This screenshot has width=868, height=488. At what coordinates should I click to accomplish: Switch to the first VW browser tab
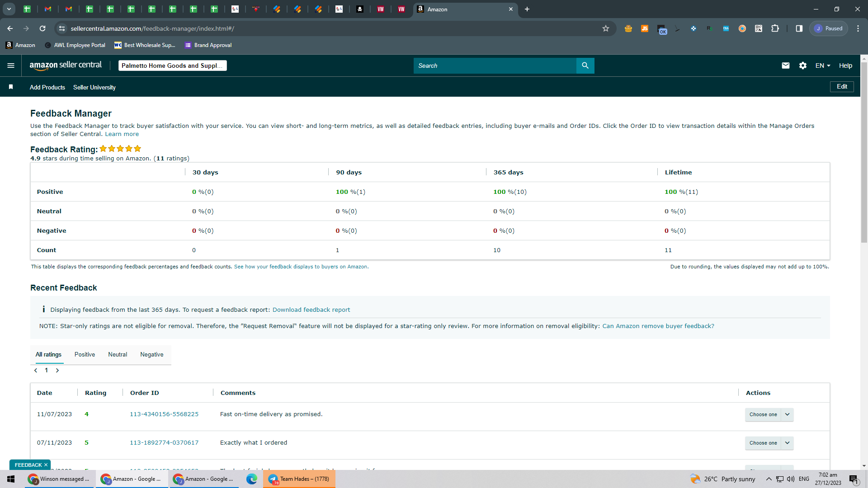click(x=381, y=9)
